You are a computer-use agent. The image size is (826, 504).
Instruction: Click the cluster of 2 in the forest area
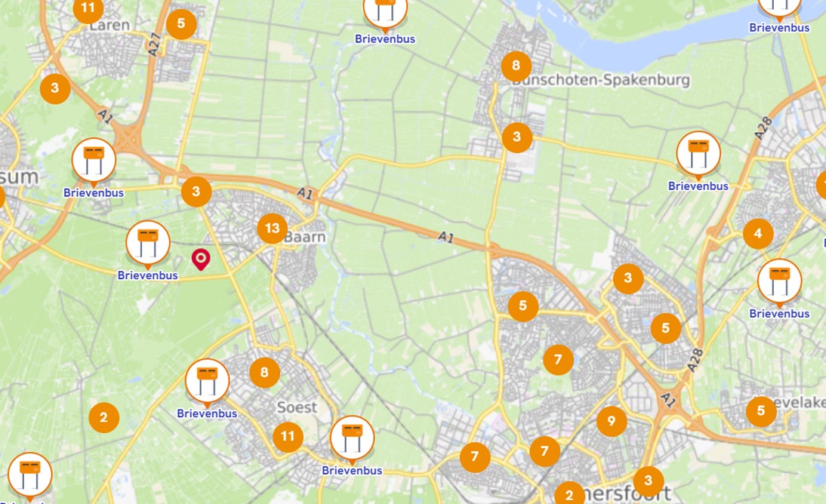coord(103,418)
